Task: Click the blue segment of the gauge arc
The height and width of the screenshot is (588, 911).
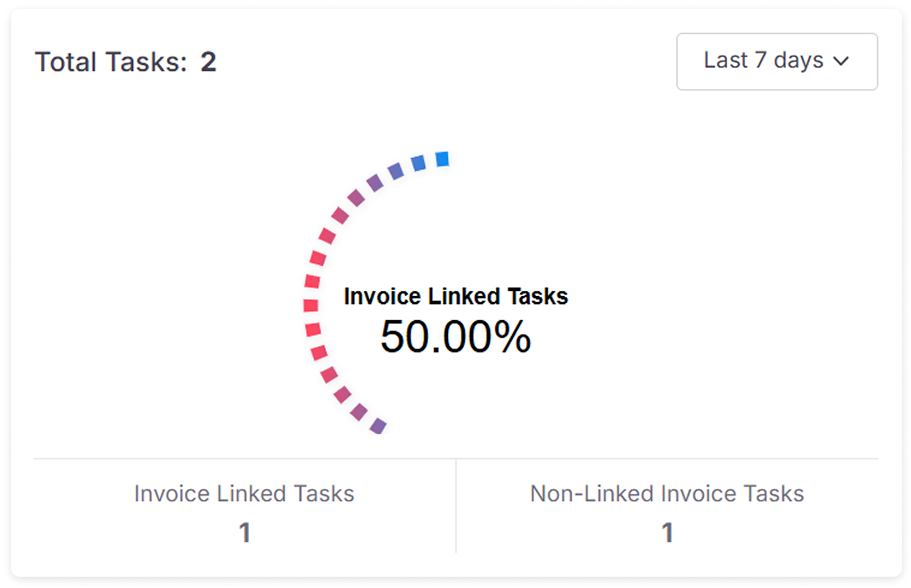Action: tap(442, 159)
